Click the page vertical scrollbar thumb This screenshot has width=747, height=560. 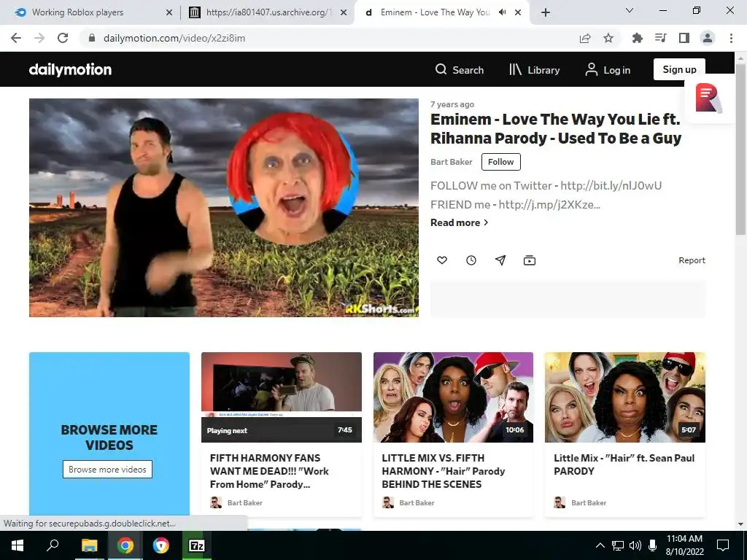740,149
